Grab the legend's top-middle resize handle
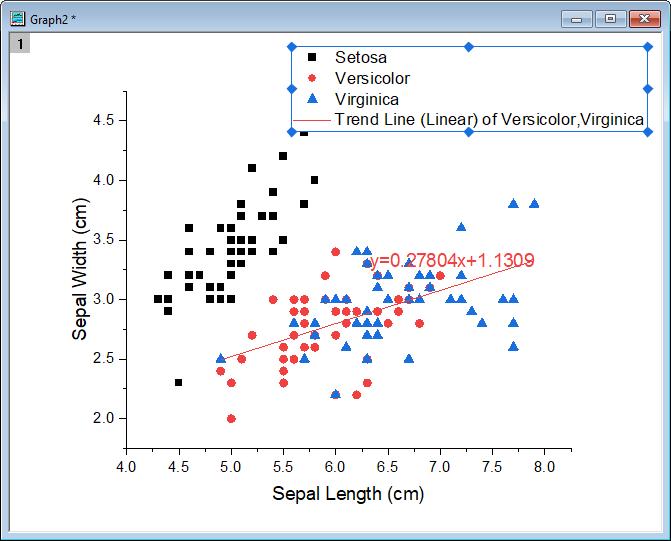The image size is (671, 541). pyautogui.click(x=468, y=46)
